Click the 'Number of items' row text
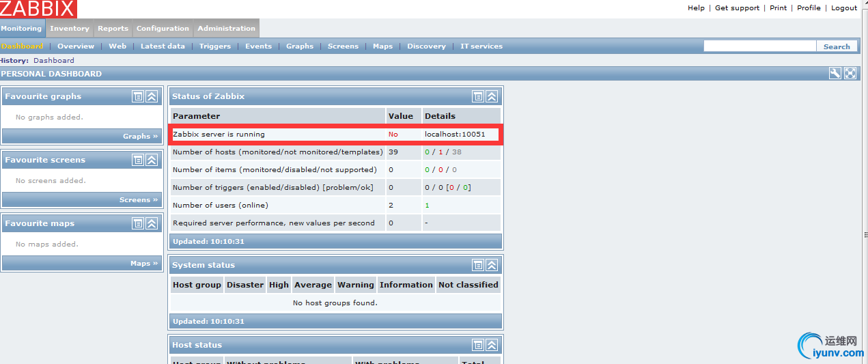This screenshot has height=364, width=868. [x=275, y=170]
